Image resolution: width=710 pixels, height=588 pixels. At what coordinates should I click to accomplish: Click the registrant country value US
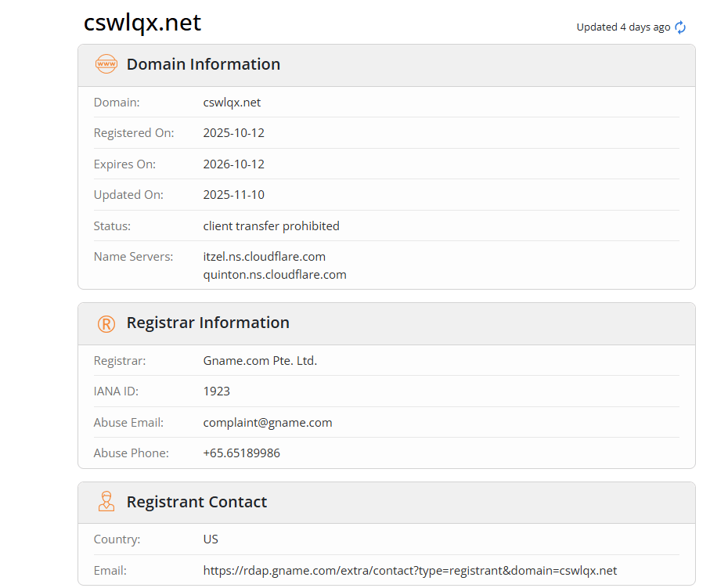[211, 539]
